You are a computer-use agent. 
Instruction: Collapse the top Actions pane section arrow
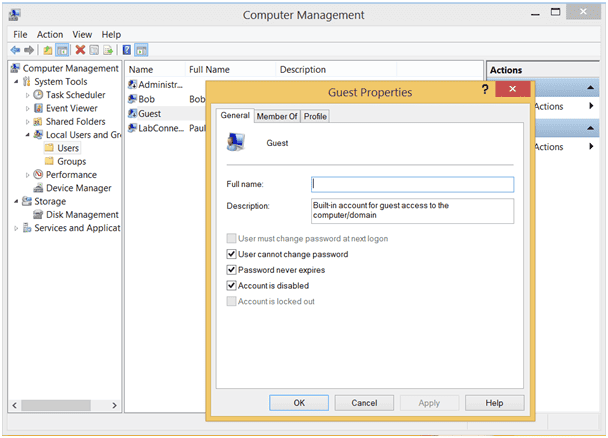590,88
